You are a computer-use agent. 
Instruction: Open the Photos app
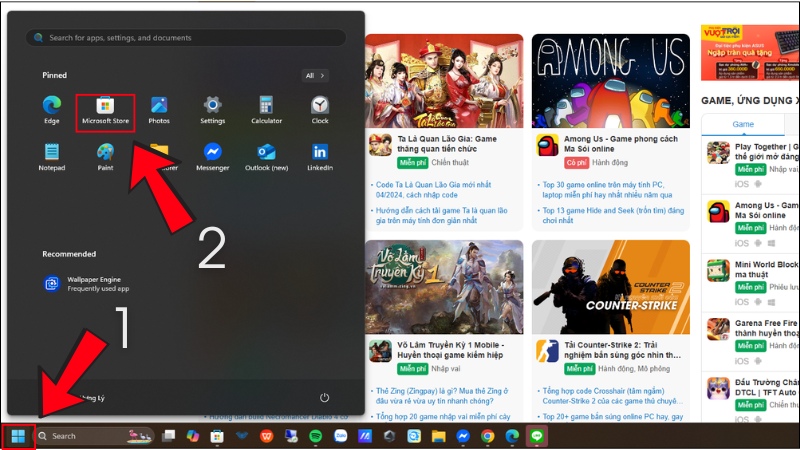(159, 110)
